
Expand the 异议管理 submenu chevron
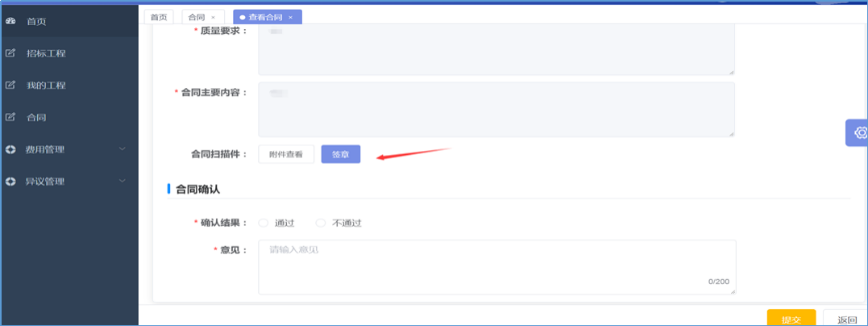coord(123,181)
